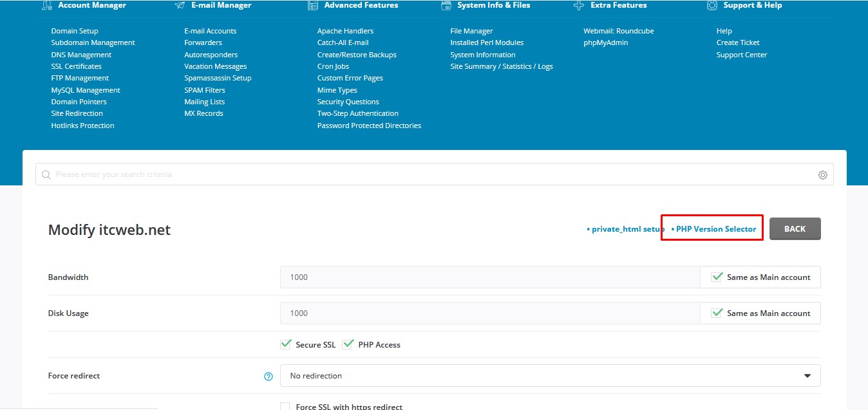Click the Force redirect help question mark
Viewport: 868px width, 410px height.
click(269, 376)
